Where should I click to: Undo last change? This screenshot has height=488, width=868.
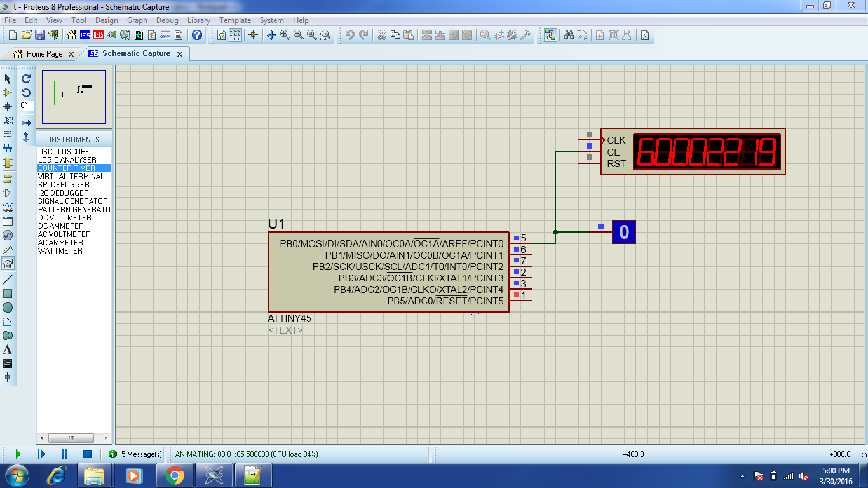[x=349, y=35]
